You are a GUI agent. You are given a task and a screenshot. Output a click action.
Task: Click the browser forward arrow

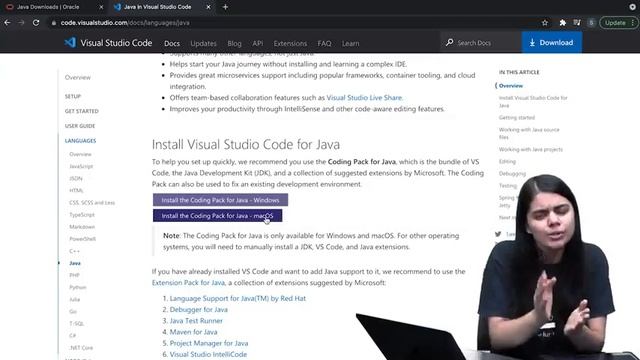[22, 23]
